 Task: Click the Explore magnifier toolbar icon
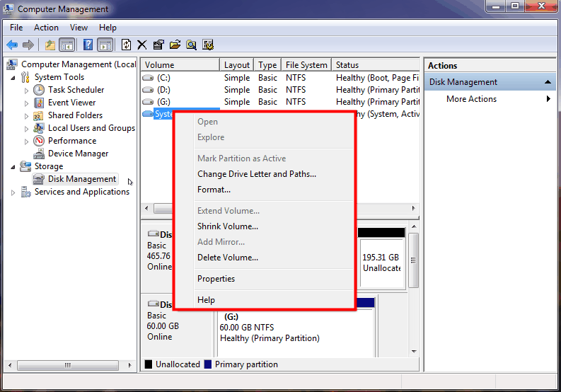click(192, 45)
